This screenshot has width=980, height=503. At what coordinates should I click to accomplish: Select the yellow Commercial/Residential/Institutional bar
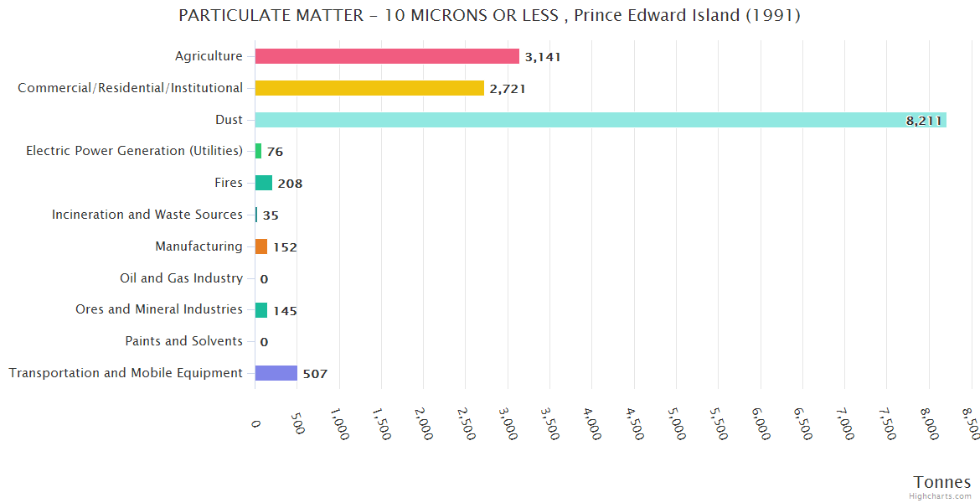pos(369,88)
